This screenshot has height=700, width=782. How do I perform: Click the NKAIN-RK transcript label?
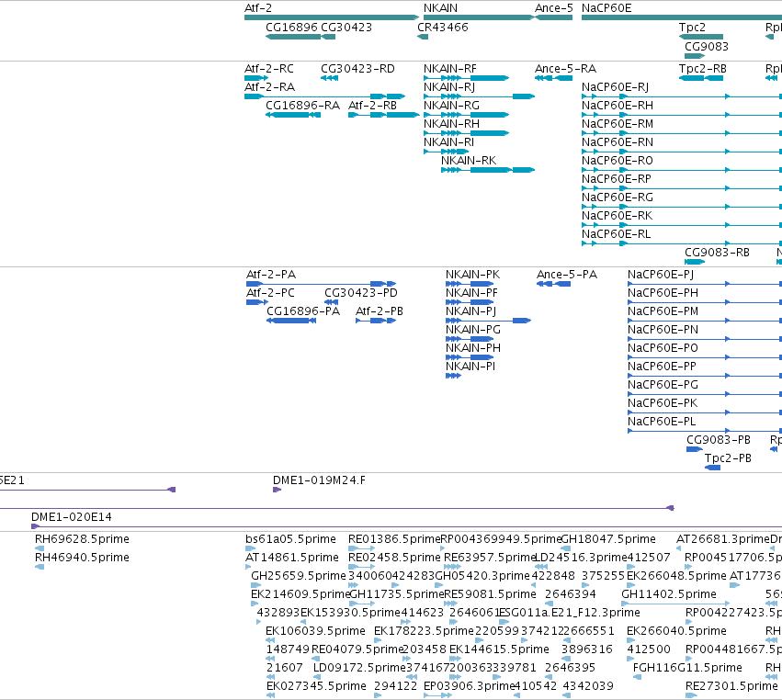tap(469, 161)
